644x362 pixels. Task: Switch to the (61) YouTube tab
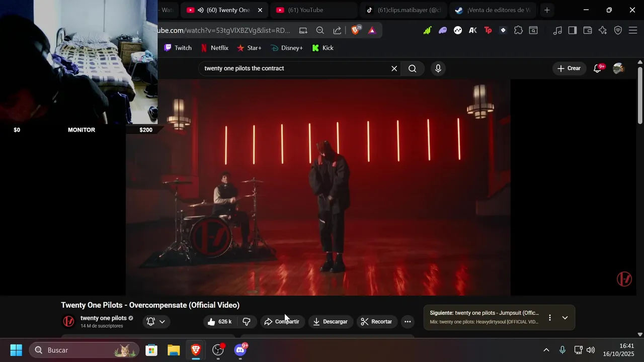[x=313, y=10]
